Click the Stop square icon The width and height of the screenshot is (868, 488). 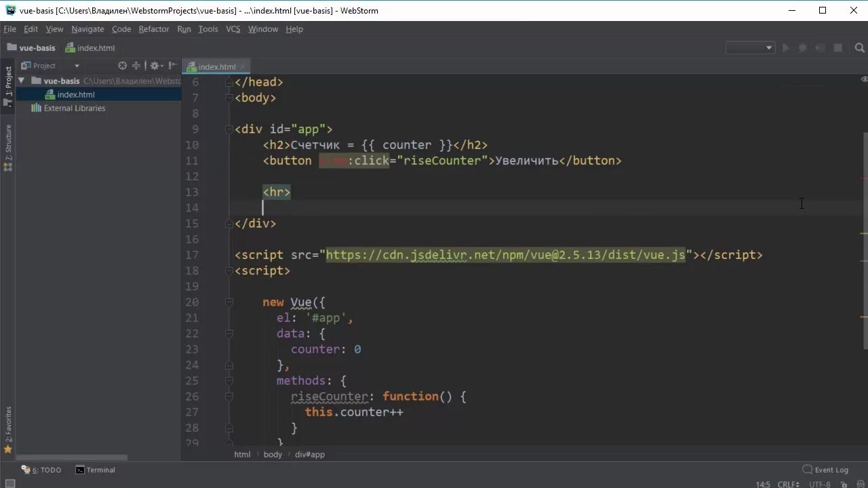point(838,47)
